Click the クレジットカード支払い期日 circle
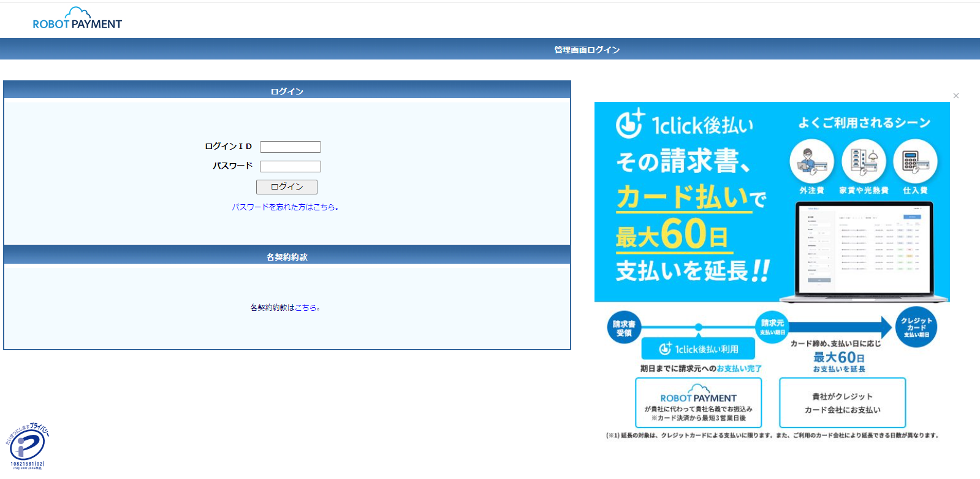980x479 pixels. pos(916,327)
